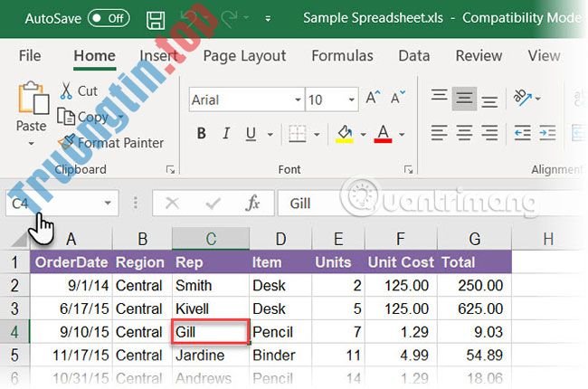Expand the Paste options arrow
588x389 pixels.
coord(32,143)
